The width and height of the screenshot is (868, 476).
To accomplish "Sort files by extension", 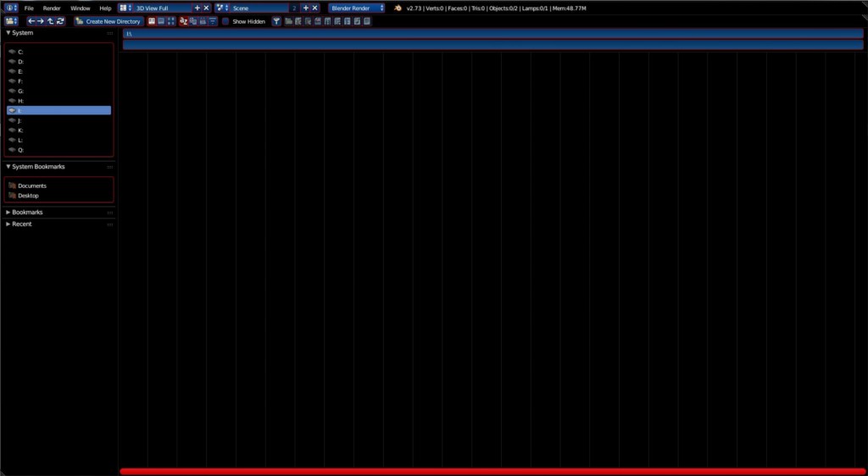I will (193, 21).
